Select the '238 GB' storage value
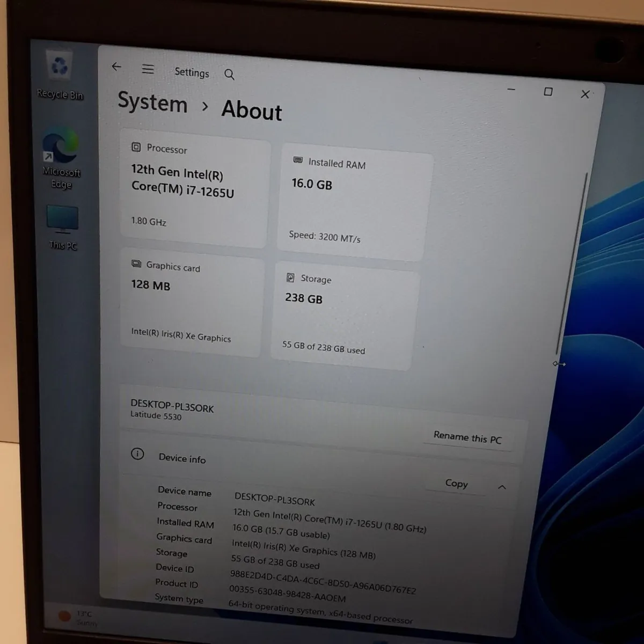 pyautogui.click(x=304, y=298)
